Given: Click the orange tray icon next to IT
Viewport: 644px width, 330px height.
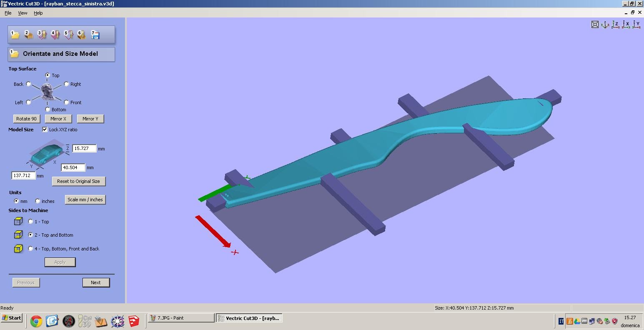Looking at the screenshot, I should coord(569,321).
